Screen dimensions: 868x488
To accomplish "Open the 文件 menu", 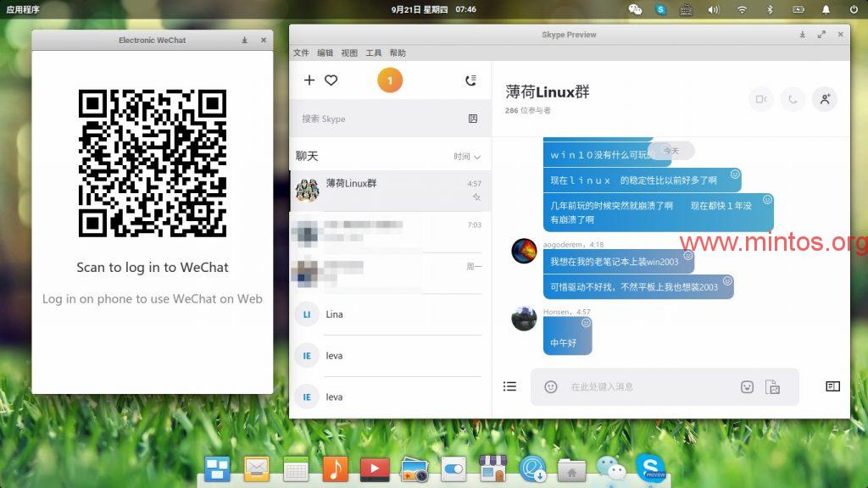I will pos(301,53).
